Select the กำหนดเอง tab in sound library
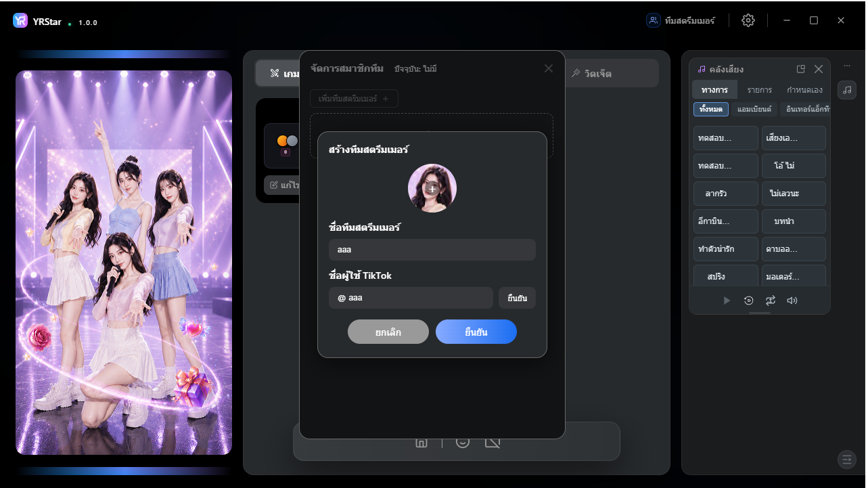The width and height of the screenshot is (868, 488). pos(804,89)
